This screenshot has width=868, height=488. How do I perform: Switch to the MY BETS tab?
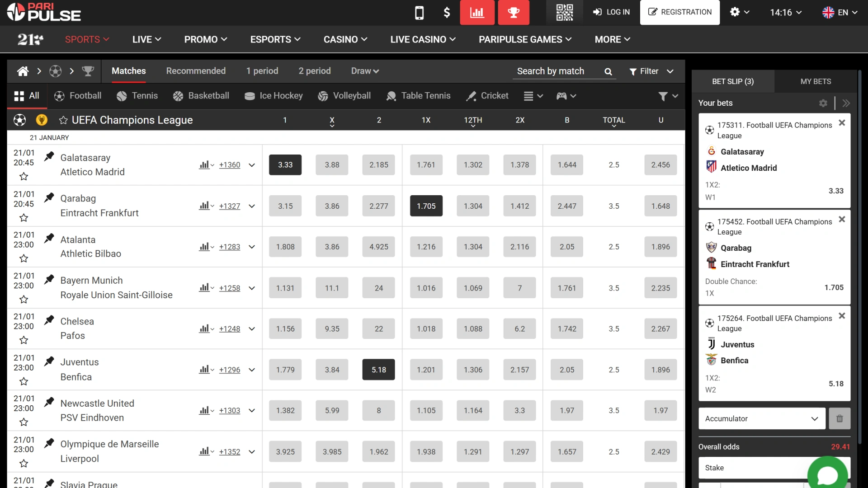tap(815, 81)
